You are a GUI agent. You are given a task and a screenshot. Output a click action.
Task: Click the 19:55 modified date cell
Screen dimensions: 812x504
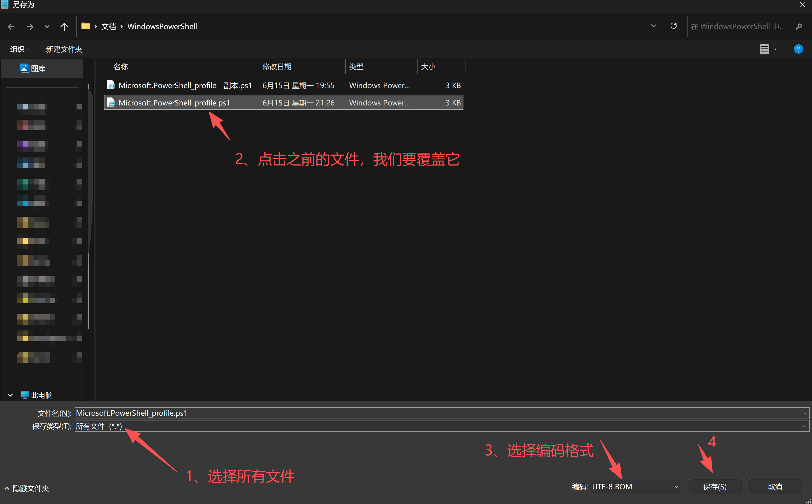click(x=298, y=85)
